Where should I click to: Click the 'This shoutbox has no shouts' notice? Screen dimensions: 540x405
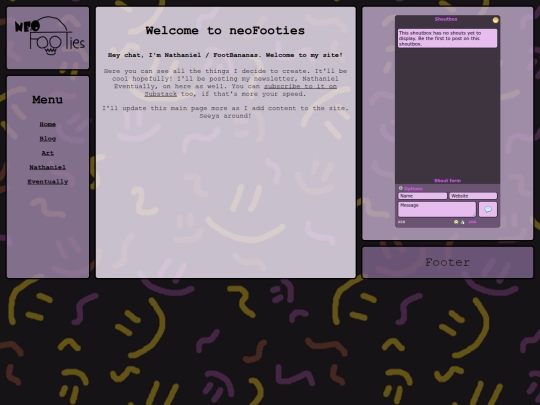point(447,38)
